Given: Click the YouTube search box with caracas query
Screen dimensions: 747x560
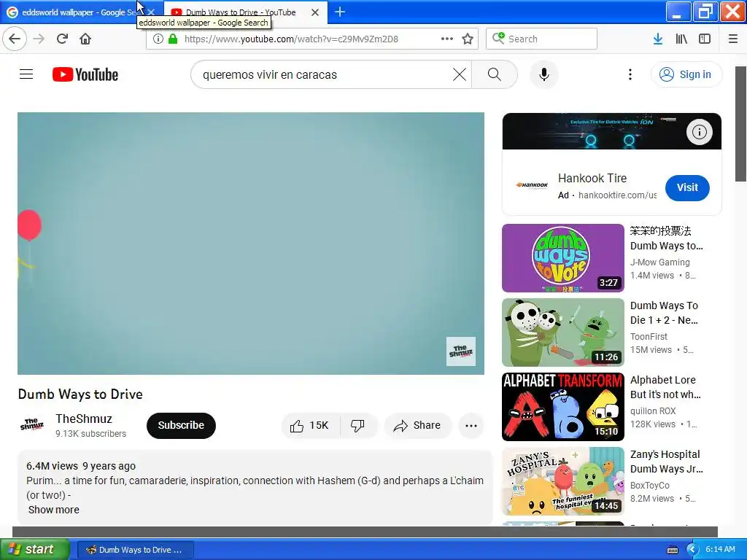Looking at the screenshot, I should click(x=324, y=74).
